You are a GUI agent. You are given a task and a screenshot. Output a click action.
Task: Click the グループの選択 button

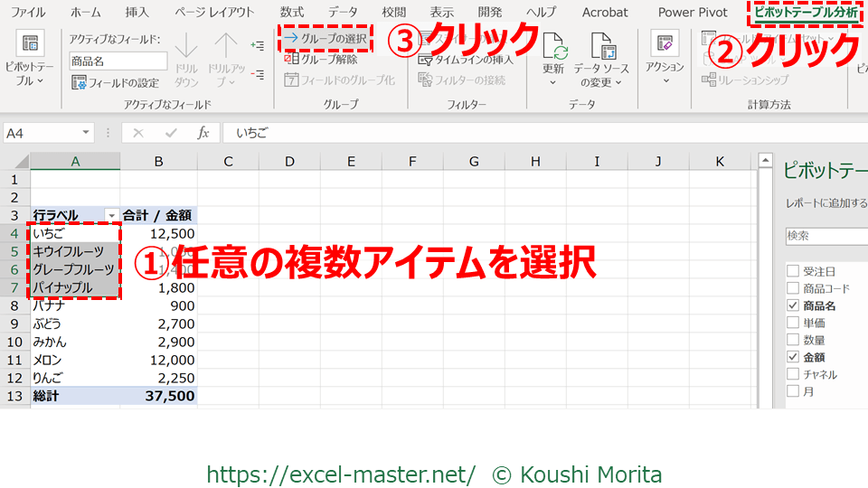[325, 39]
